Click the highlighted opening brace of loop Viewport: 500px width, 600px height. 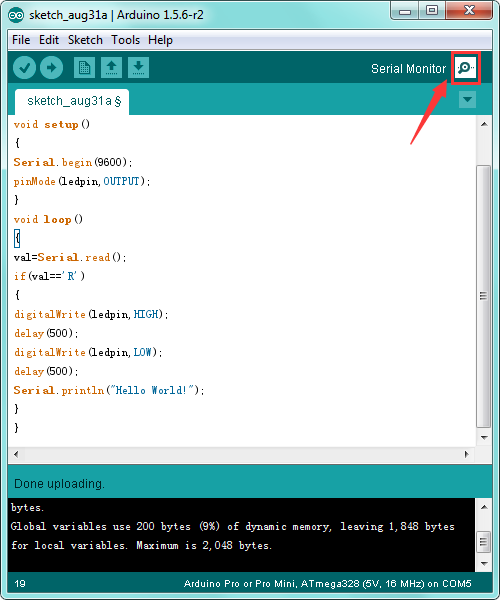pos(17,238)
